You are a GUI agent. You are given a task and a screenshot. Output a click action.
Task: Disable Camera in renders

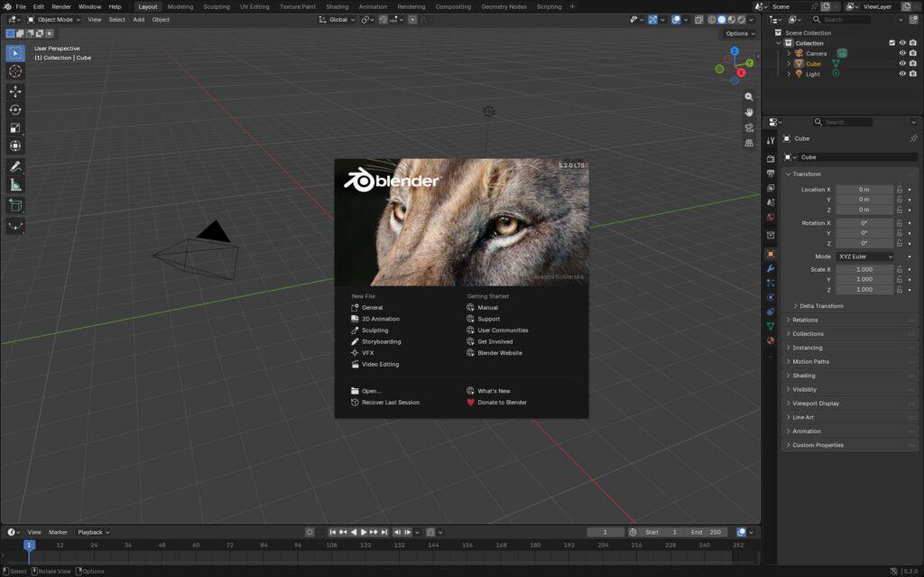(913, 53)
